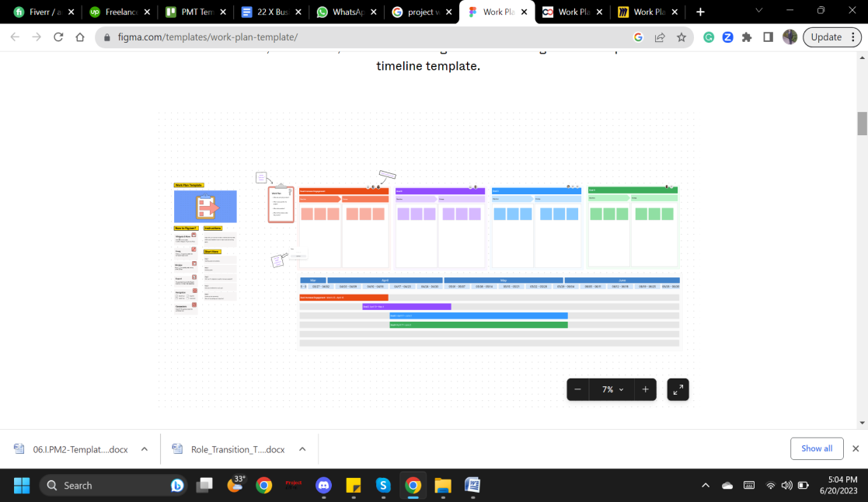Reload the Figma page
The image size is (868, 502).
pyautogui.click(x=58, y=37)
